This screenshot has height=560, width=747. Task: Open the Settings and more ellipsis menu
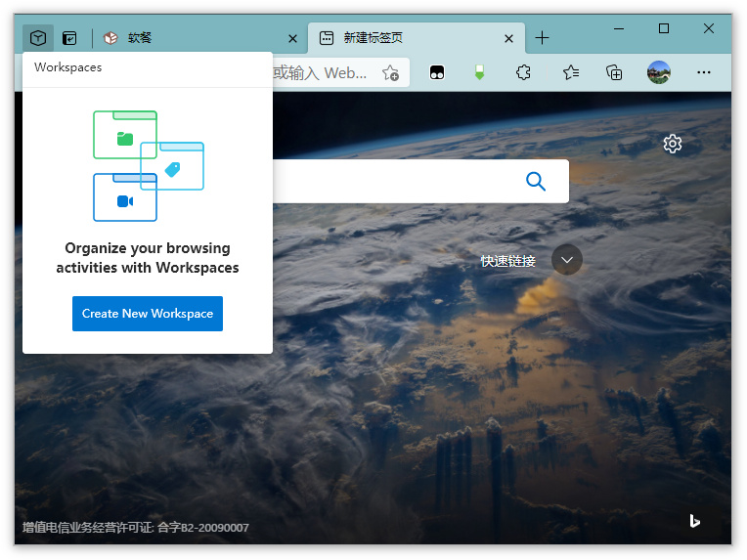pos(704,72)
